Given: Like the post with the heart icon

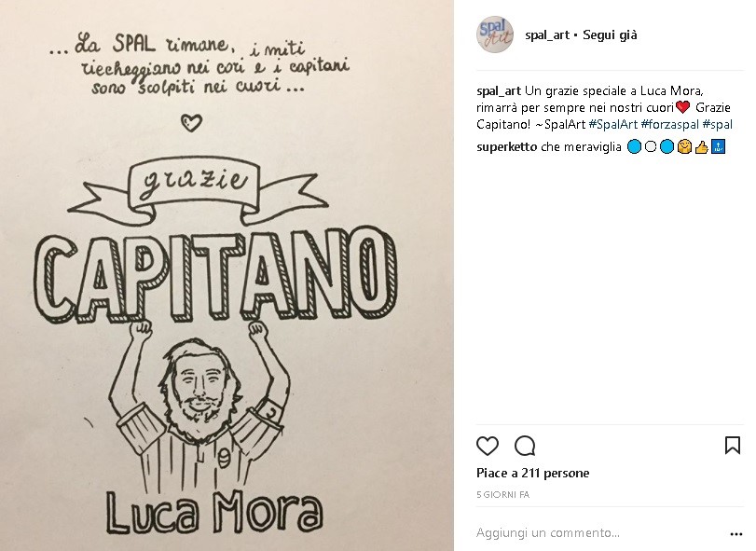Looking at the screenshot, I should (487, 446).
